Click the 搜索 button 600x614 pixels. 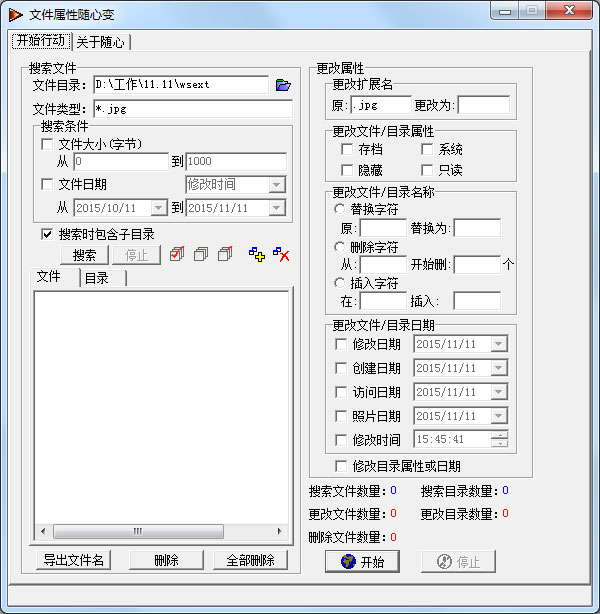(x=85, y=255)
